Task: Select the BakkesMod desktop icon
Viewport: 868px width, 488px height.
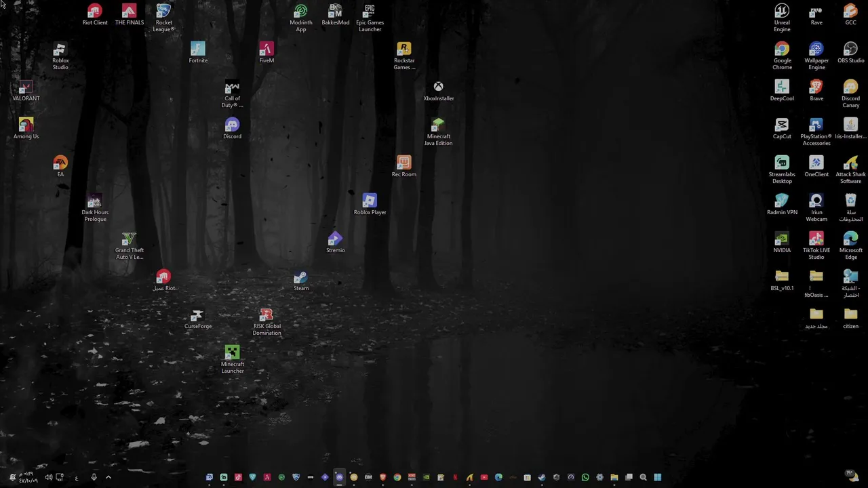Action: (336, 15)
